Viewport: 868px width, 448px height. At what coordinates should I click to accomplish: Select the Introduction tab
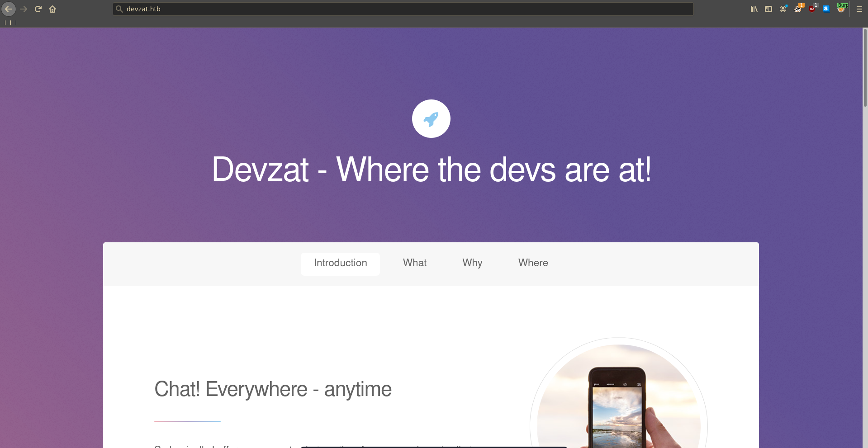pos(340,264)
